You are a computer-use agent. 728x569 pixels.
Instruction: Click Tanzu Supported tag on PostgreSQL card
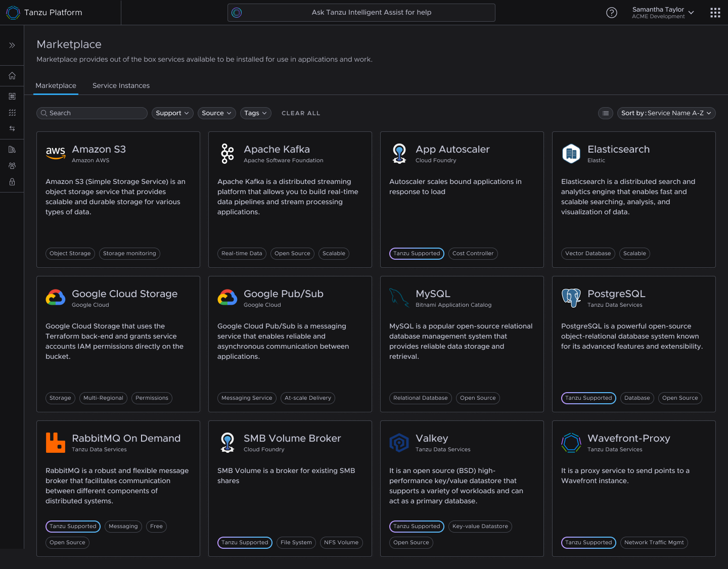point(589,398)
